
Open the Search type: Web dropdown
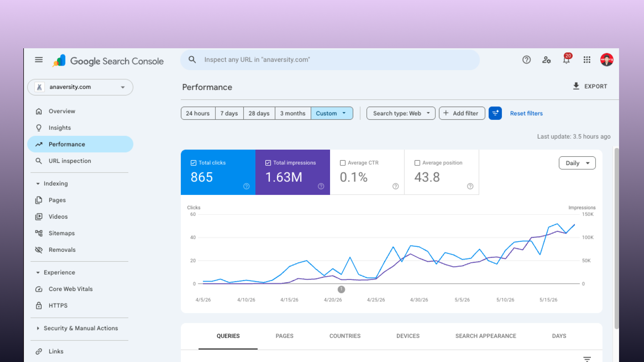click(401, 113)
